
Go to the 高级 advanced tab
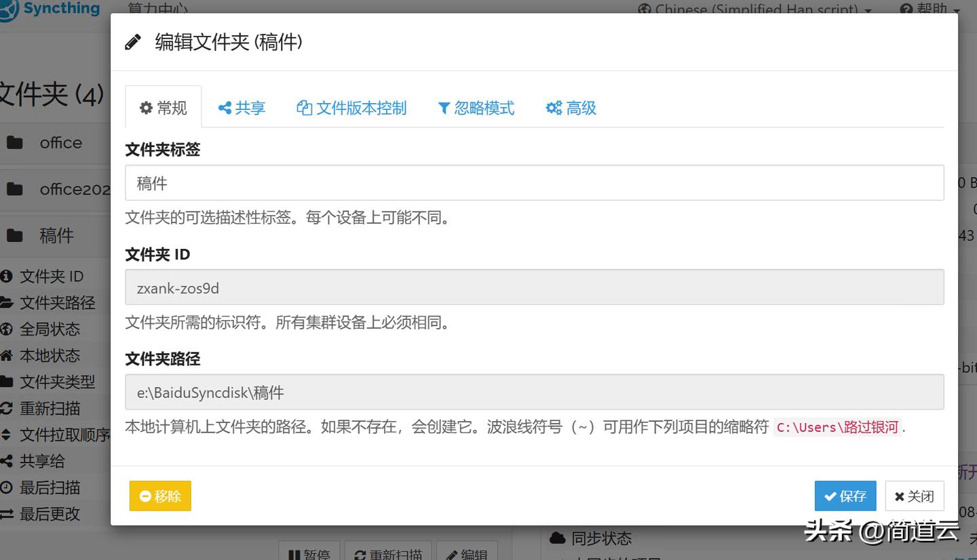571,108
